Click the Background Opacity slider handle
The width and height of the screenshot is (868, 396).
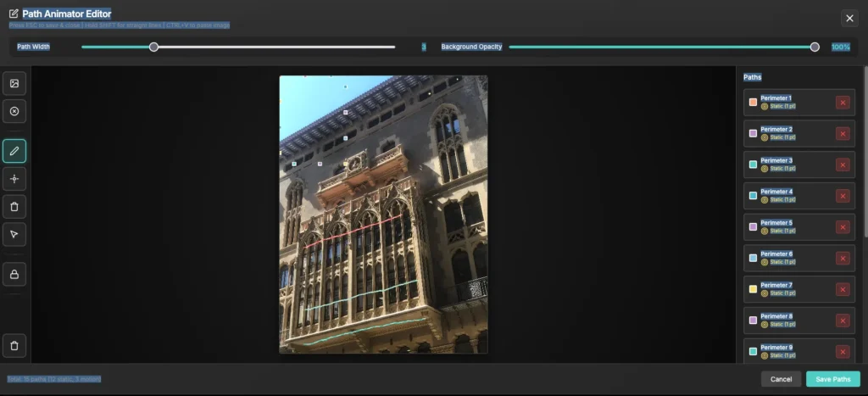[x=815, y=47]
